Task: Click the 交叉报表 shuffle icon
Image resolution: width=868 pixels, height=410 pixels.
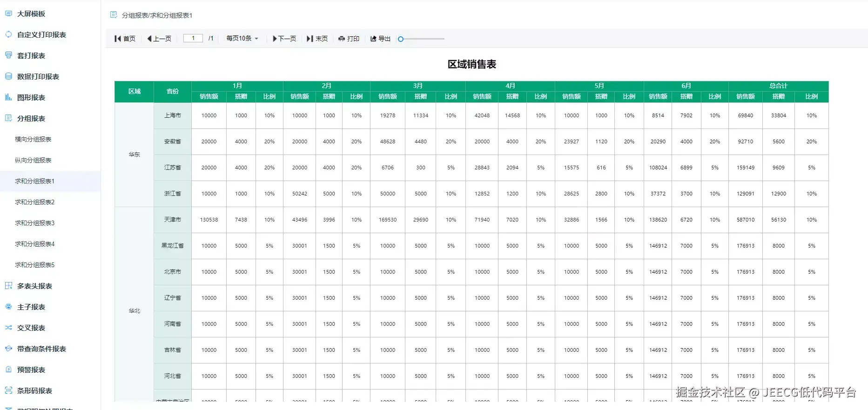Action: pyautogui.click(x=8, y=328)
